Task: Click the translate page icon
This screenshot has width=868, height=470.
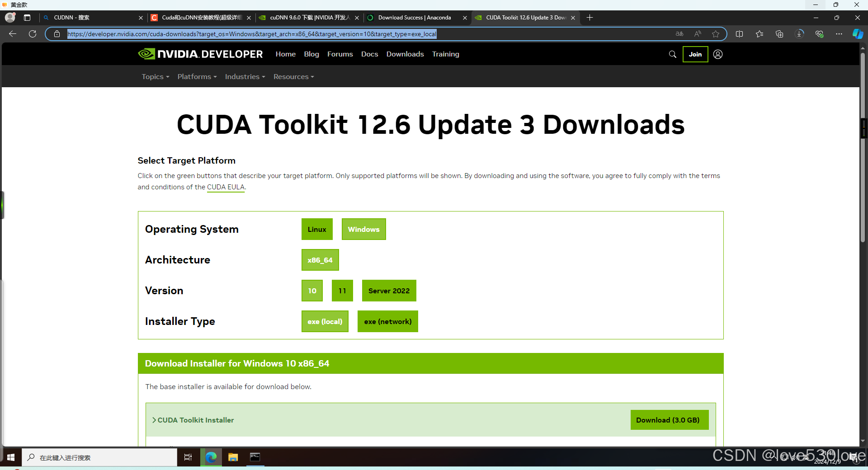Action: point(679,34)
